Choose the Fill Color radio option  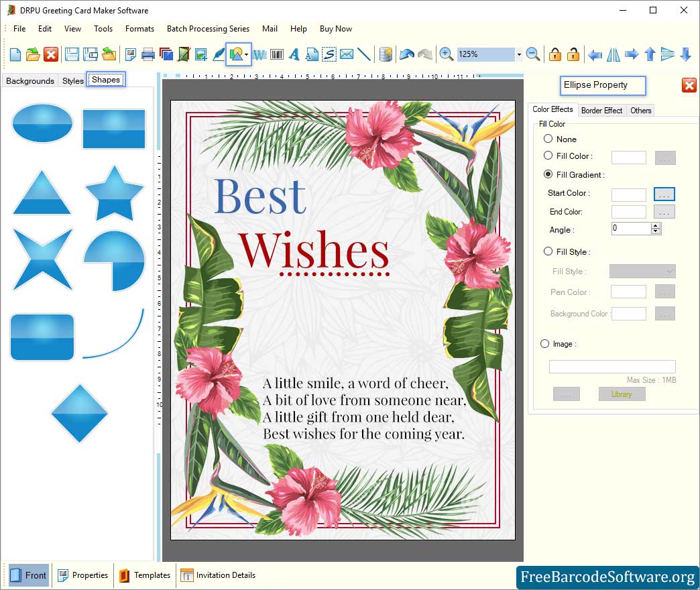548,156
